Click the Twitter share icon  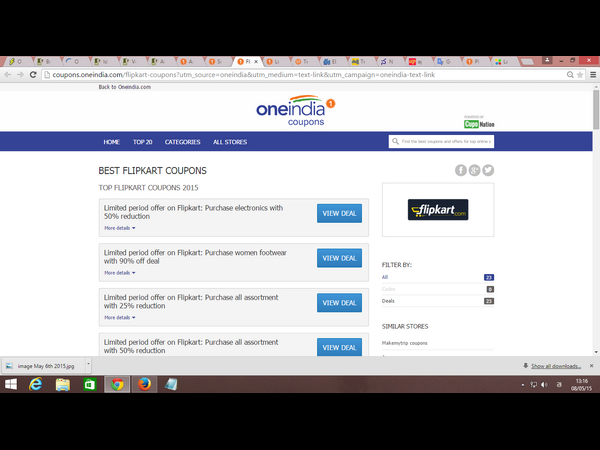pyautogui.click(x=488, y=170)
